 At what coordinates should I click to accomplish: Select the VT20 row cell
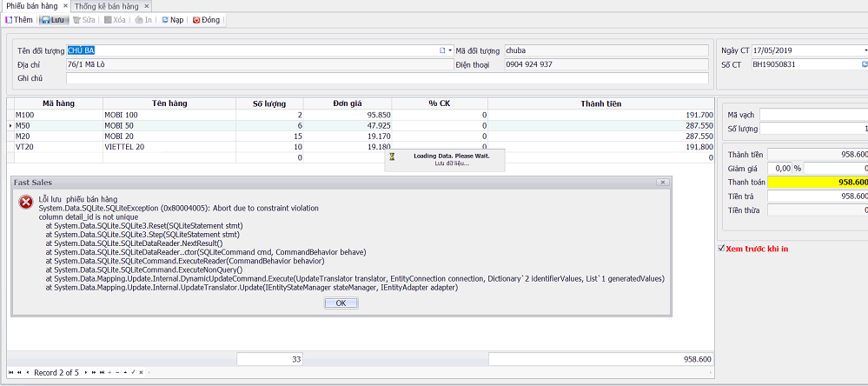coord(58,147)
